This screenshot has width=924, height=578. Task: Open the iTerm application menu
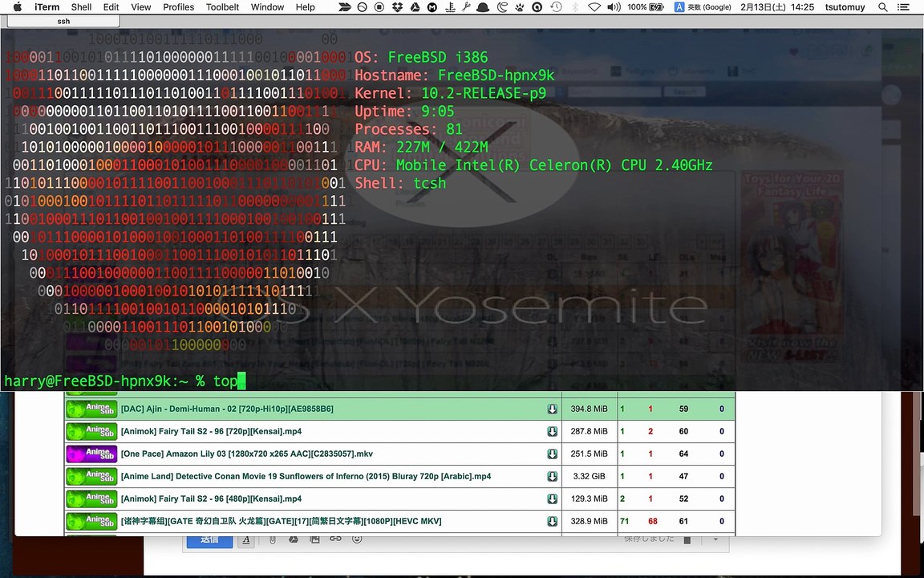[x=47, y=7]
